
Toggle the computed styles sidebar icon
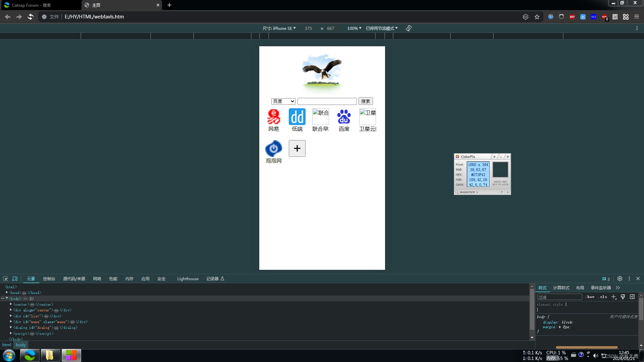(x=632, y=297)
